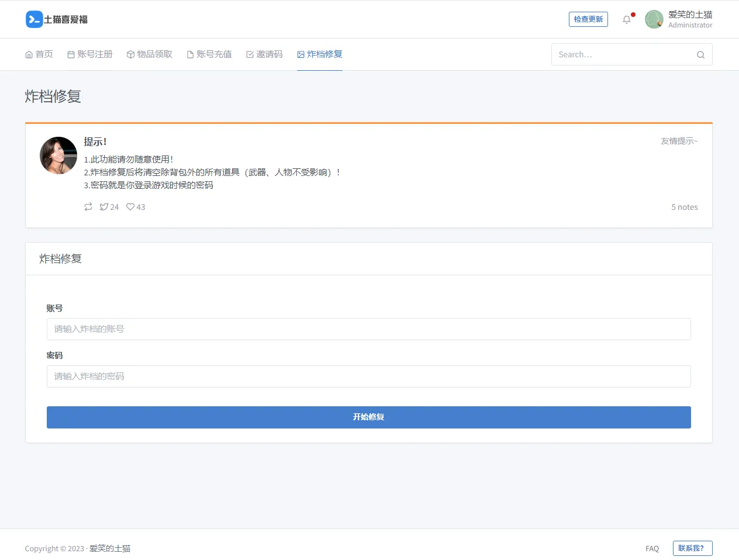Go to the 首页 home tab

click(x=39, y=54)
